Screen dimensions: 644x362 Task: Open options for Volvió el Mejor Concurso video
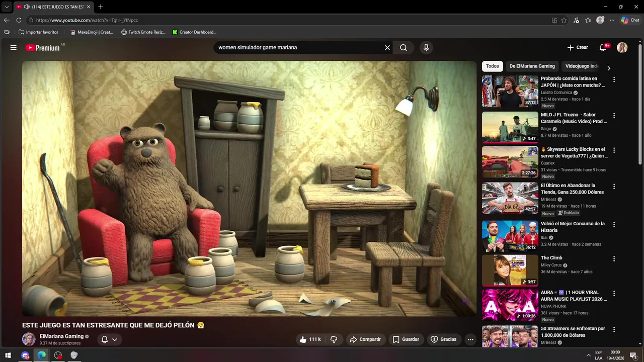614,225
